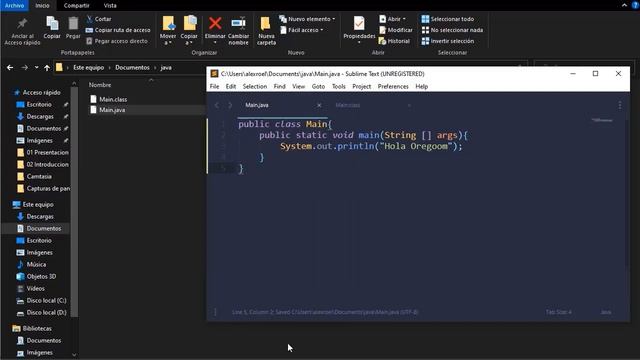Click Pegar acceso directo
Image resolution: width=640 pixels, height=360 pixels.
(x=117, y=41)
